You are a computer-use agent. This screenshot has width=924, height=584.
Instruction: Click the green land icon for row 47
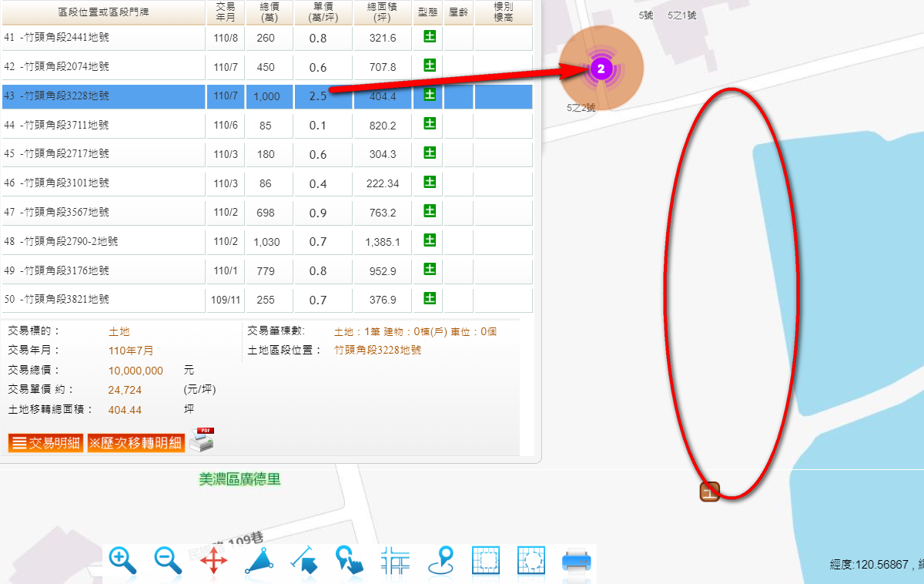pyautogui.click(x=430, y=211)
